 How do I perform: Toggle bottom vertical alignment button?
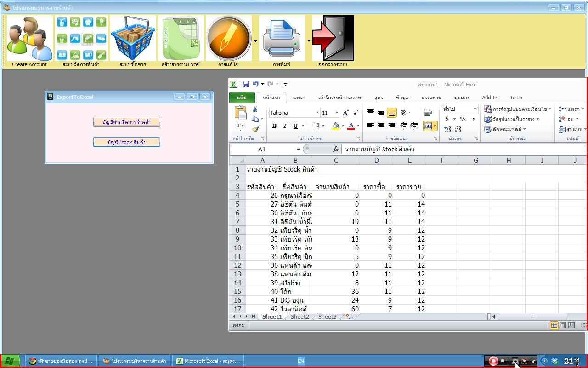pos(391,113)
